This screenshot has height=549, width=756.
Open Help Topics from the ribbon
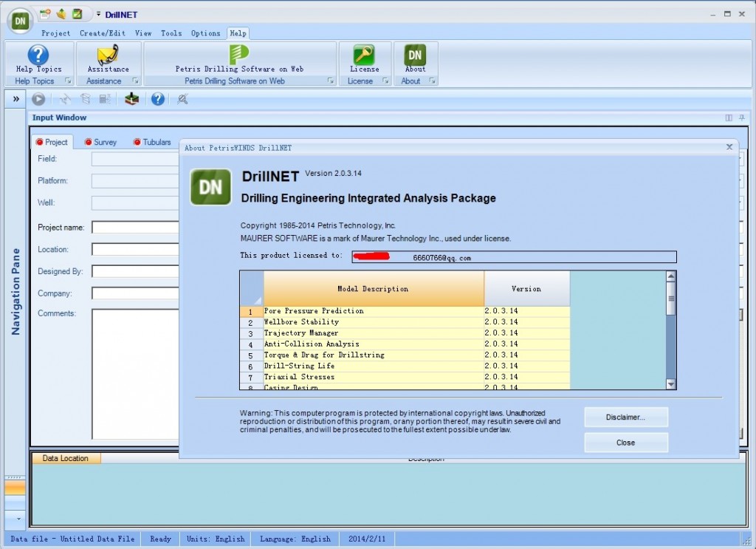(x=38, y=54)
